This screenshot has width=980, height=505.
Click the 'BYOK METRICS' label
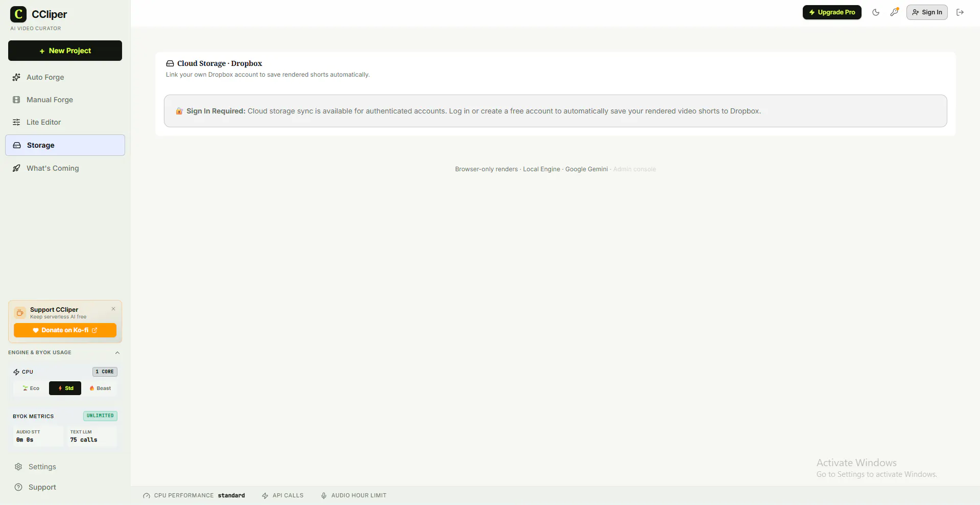click(33, 416)
